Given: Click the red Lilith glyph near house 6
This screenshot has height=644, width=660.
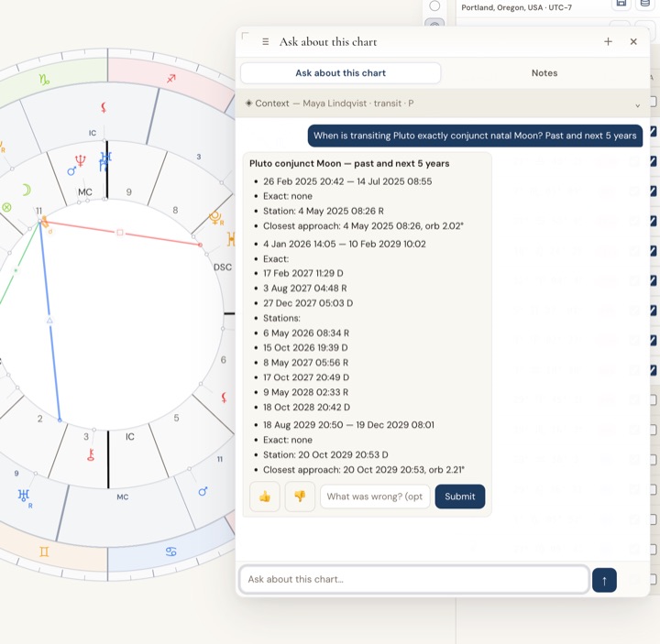Looking at the screenshot, I should (x=224, y=397).
